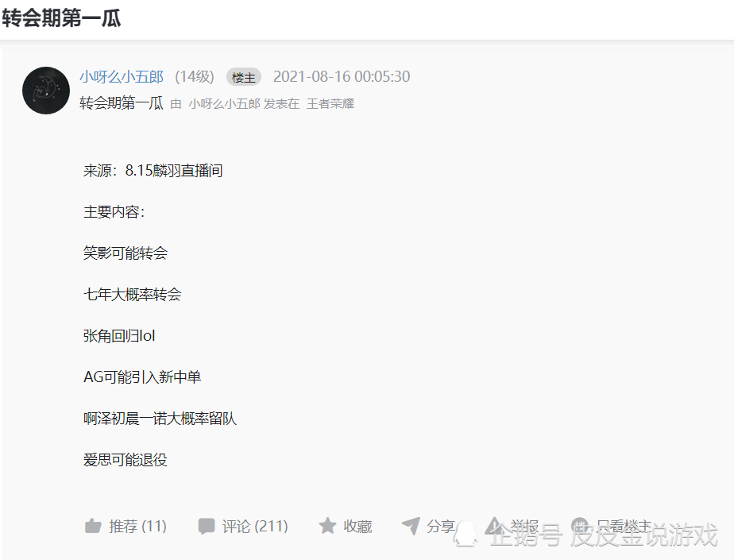
Task: Click the only-view-poster icon
Action: click(580, 526)
